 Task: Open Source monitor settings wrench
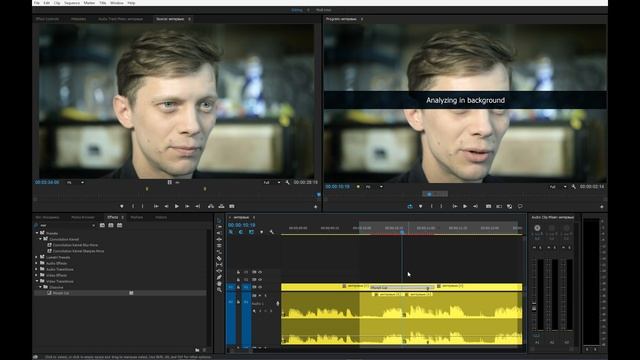click(287, 182)
